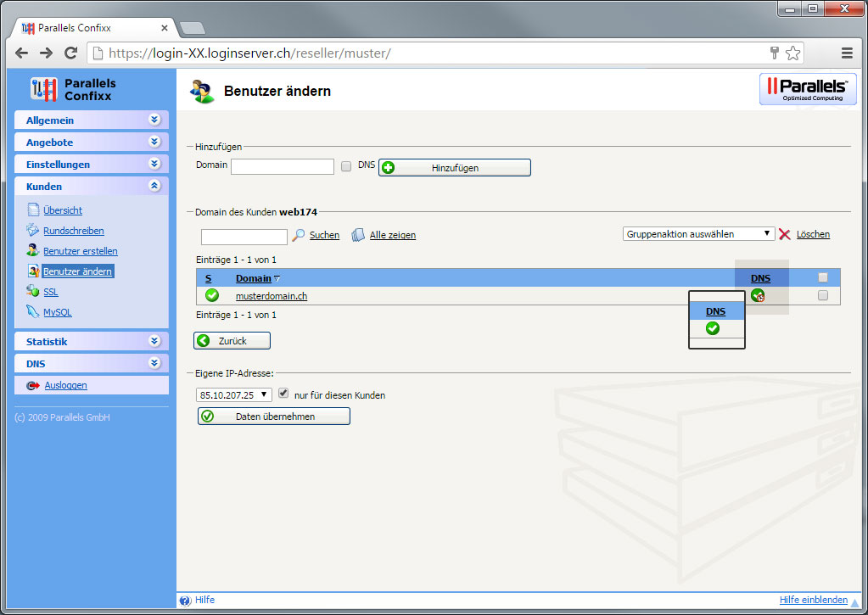Click the Löschen link
This screenshot has width=868, height=615.
(813, 234)
